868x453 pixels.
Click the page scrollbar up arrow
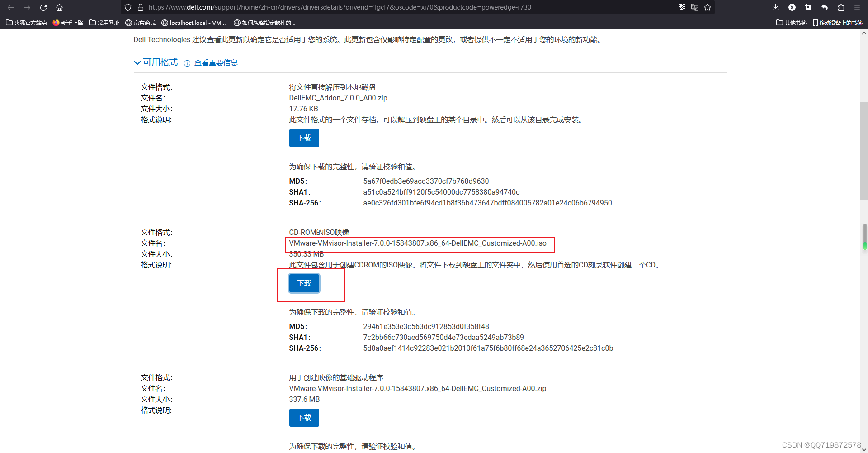point(864,33)
